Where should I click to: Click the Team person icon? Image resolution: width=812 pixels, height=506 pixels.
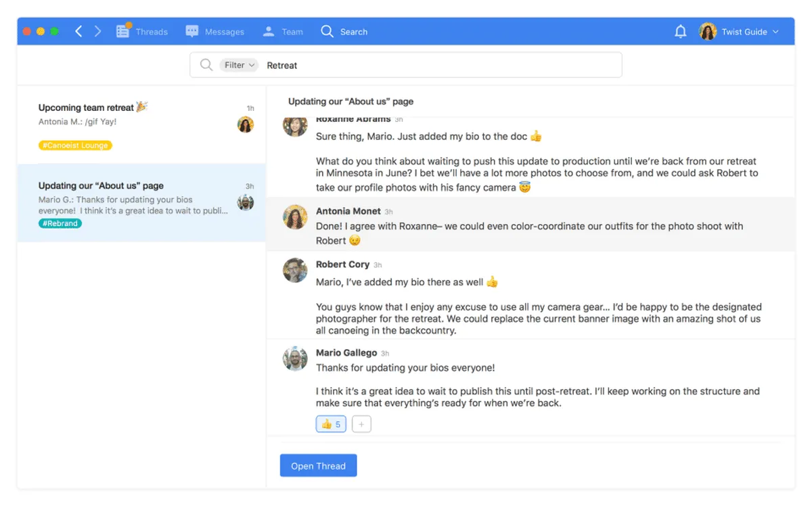269,31
